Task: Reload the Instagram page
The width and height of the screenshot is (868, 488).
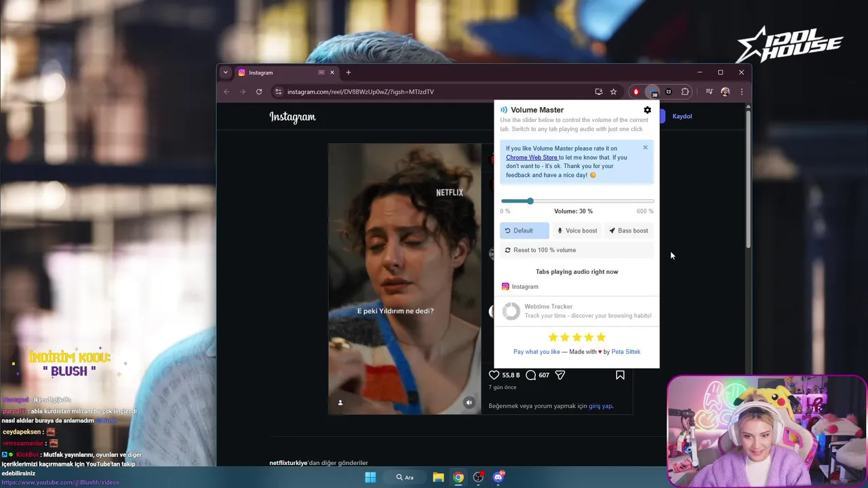Action: click(259, 91)
